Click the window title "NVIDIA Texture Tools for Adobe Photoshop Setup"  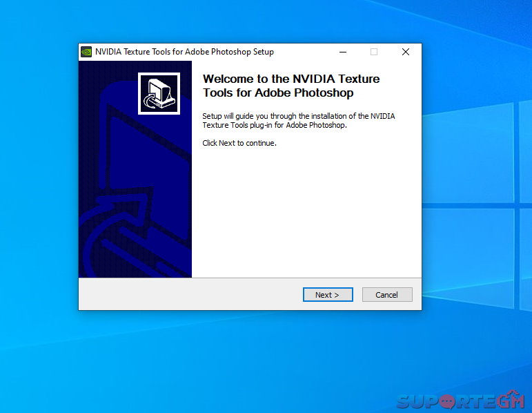tap(184, 52)
